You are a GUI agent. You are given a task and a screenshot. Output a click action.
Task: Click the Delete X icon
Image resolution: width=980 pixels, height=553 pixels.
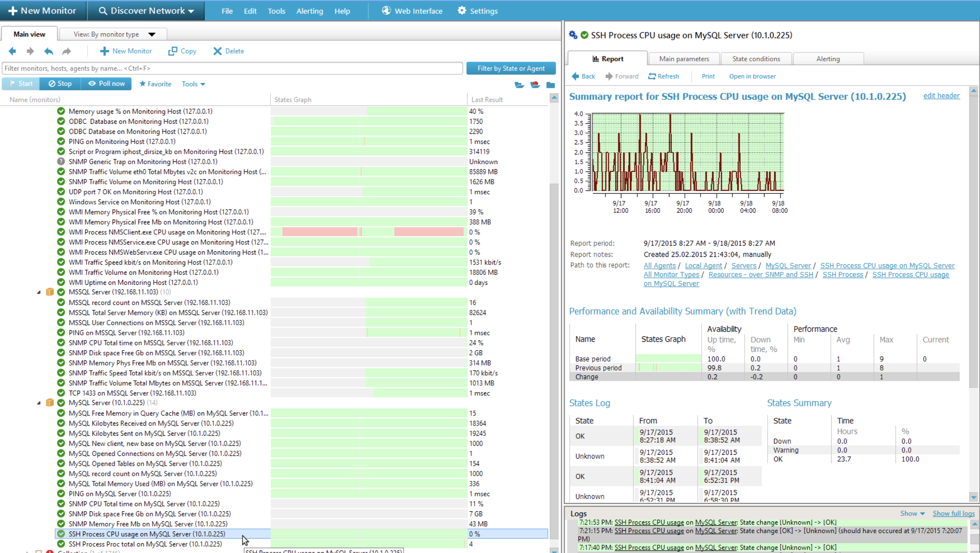point(217,51)
